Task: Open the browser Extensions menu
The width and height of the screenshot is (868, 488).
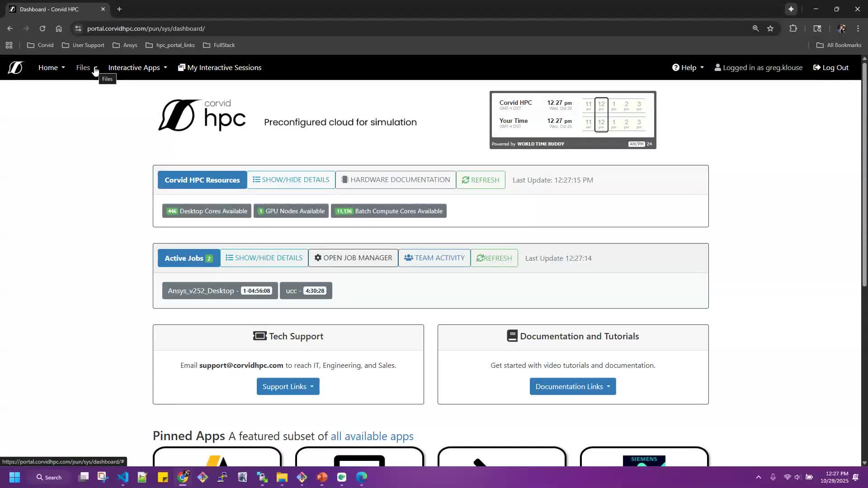Action: coord(793,28)
